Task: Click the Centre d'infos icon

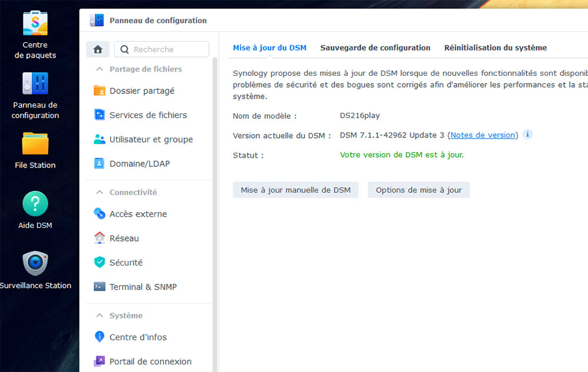Action: click(99, 337)
